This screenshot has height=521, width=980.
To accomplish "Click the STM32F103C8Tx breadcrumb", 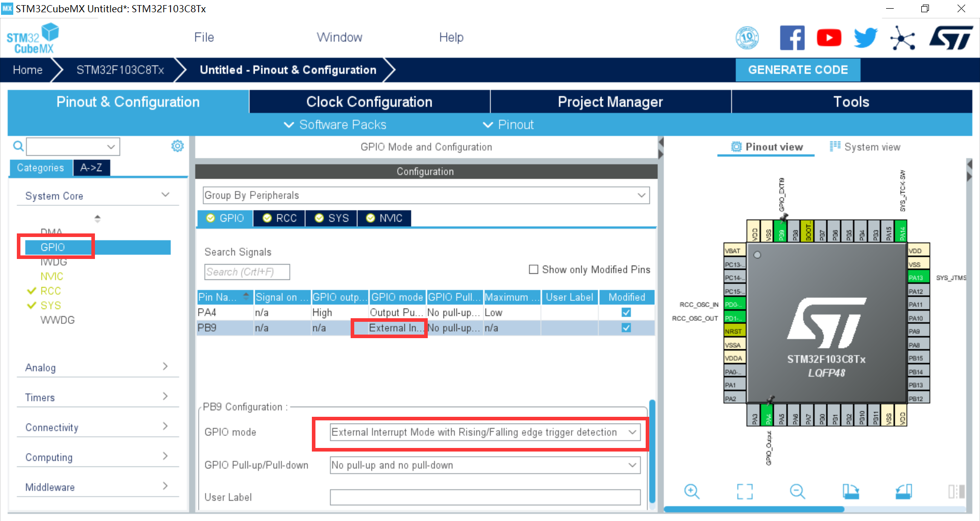I will 120,70.
